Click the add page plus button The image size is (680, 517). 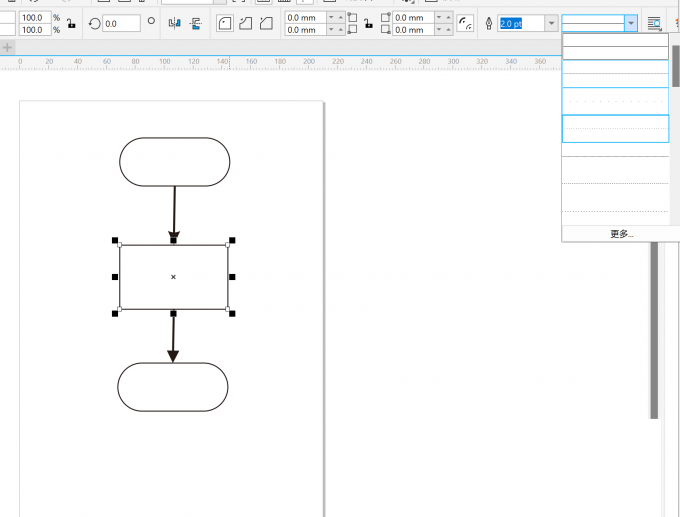7,47
